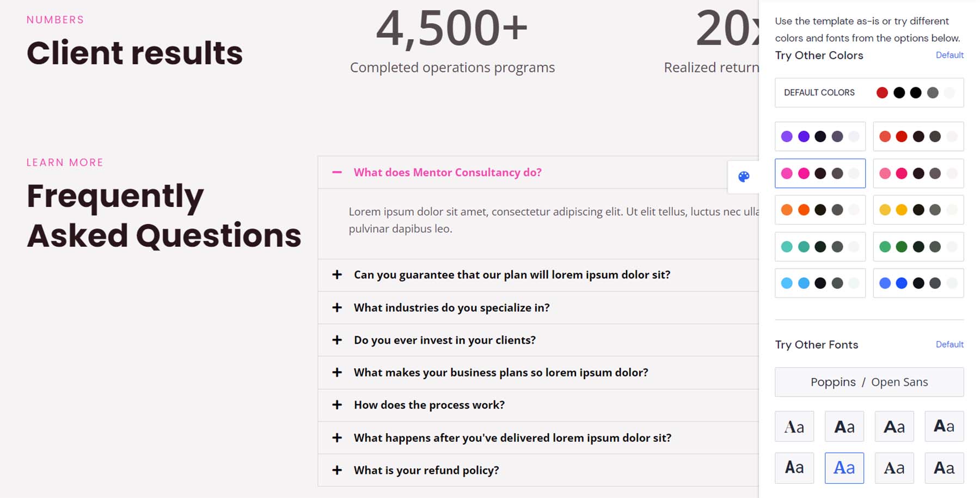980x498 pixels.
Task: Click the blue paint palette icon
Action: pyautogui.click(x=744, y=177)
